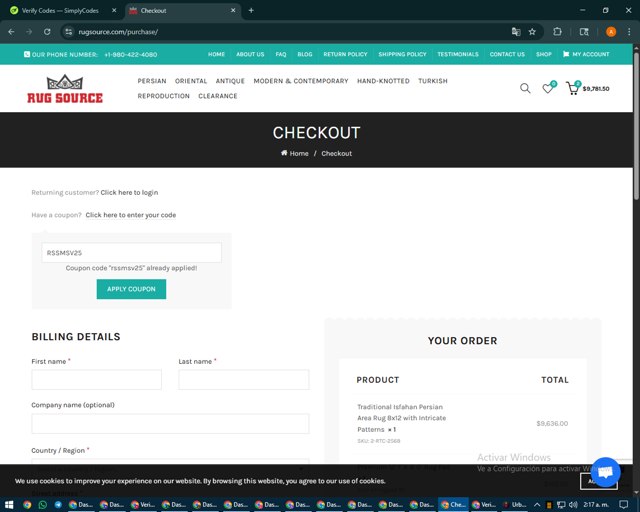The height and width of the screenshot is (512, 640).
Task: Go to ABOUT US page
Action: pyautogui.click(x=250, y=54)
